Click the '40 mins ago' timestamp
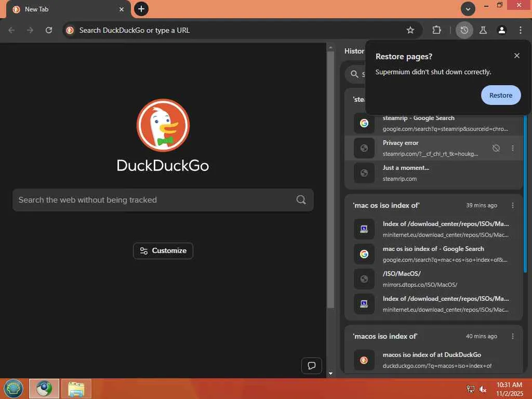This screenshot has width=532, height=399. (481, 336)
